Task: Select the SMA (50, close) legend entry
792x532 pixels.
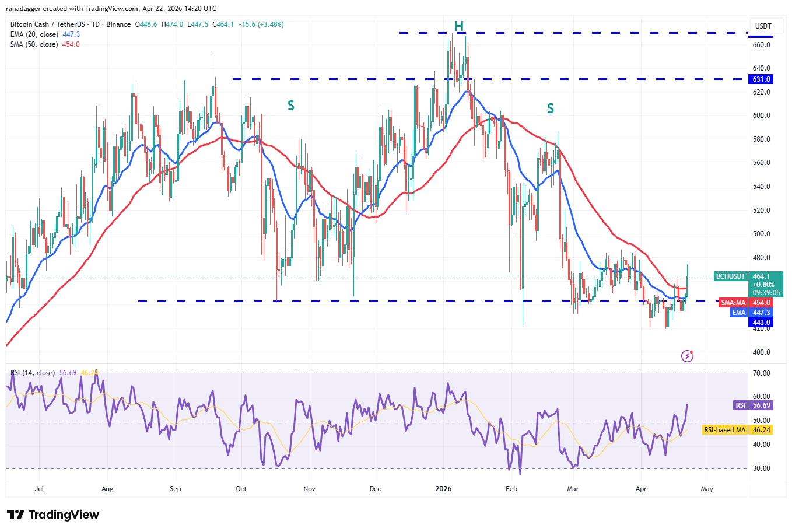Action: 34,44
